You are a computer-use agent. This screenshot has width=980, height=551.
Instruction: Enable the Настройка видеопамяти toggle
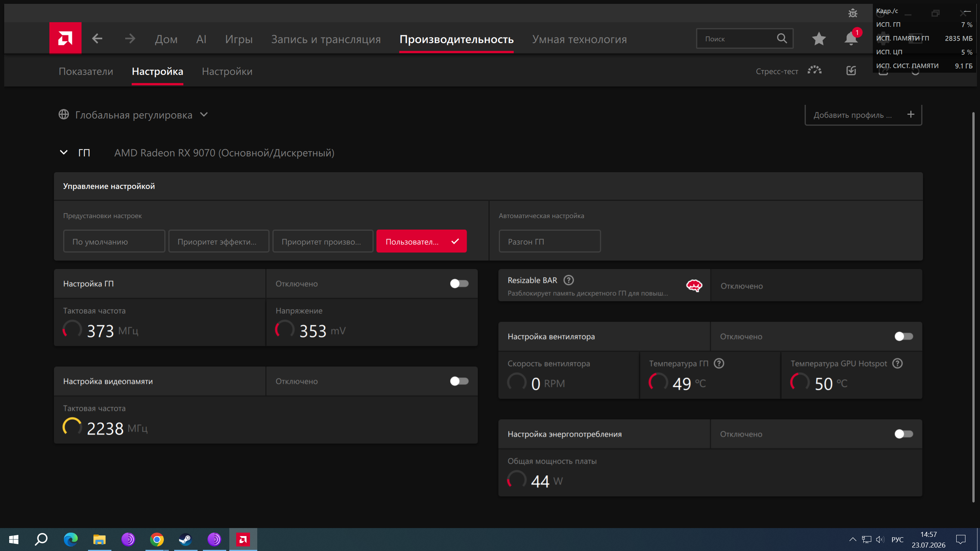pos(459,381)
